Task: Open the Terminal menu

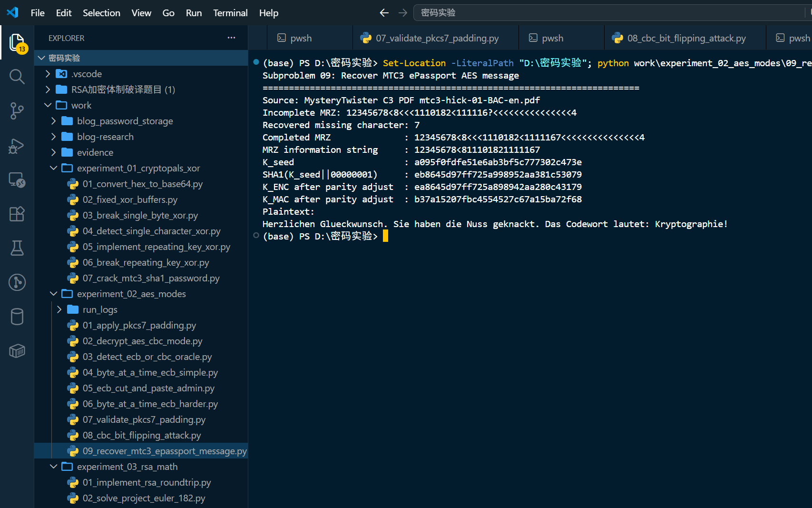Action: pyautogui.click(x=230, y=13)
